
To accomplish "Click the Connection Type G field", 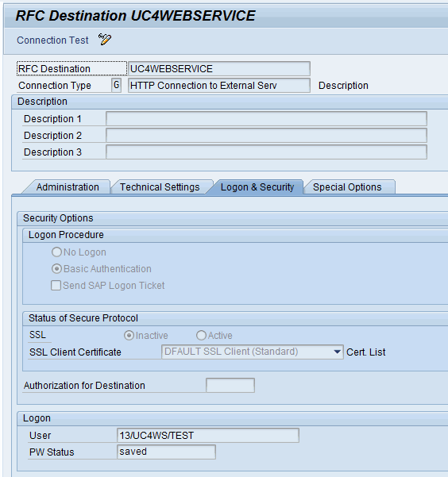I will 116,85.
